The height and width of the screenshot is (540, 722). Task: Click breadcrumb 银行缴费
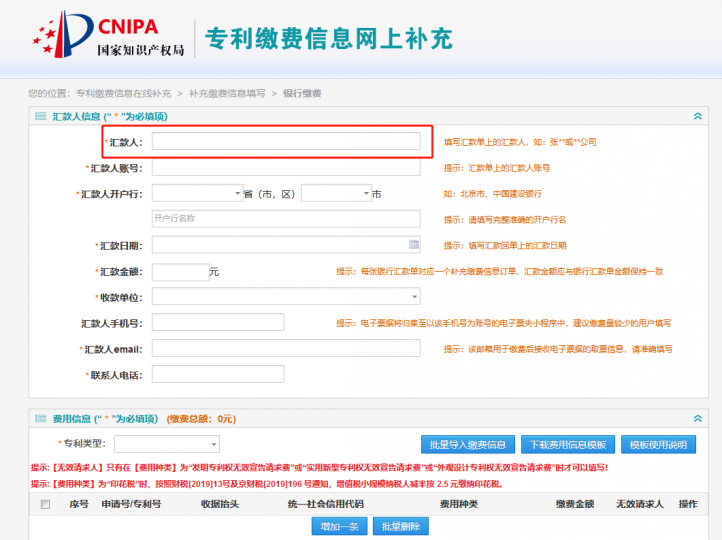tap(302, 93)
